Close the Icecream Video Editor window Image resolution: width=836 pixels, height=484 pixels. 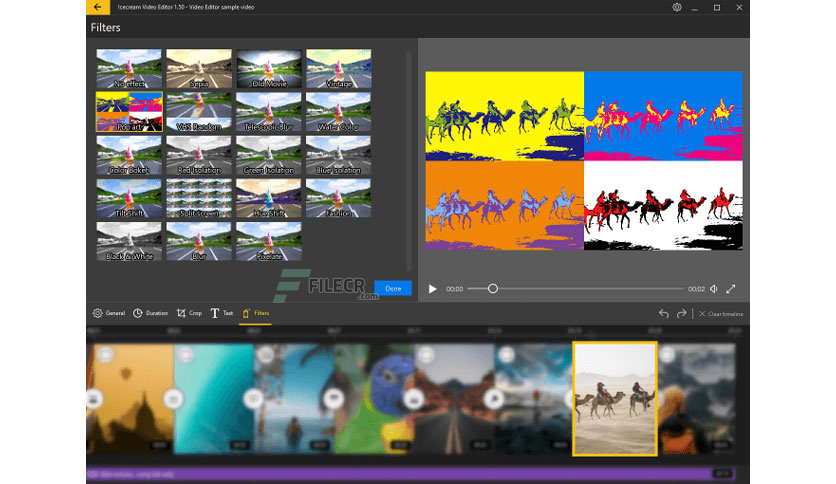[x=739, y=7]
